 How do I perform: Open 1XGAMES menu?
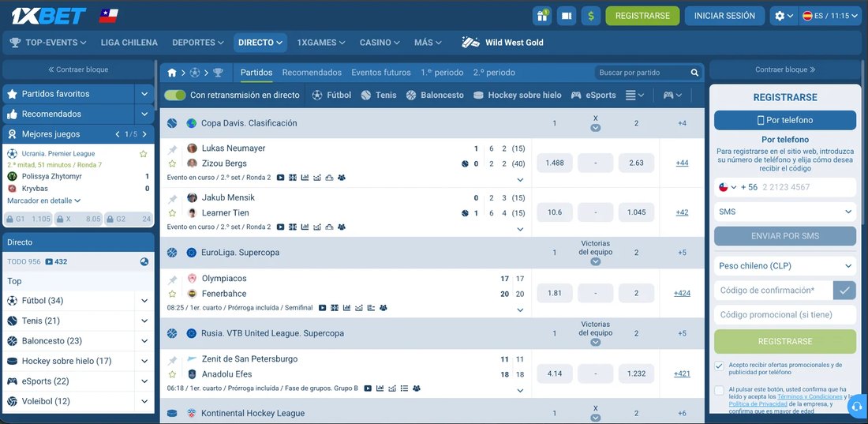pos(321,42)
